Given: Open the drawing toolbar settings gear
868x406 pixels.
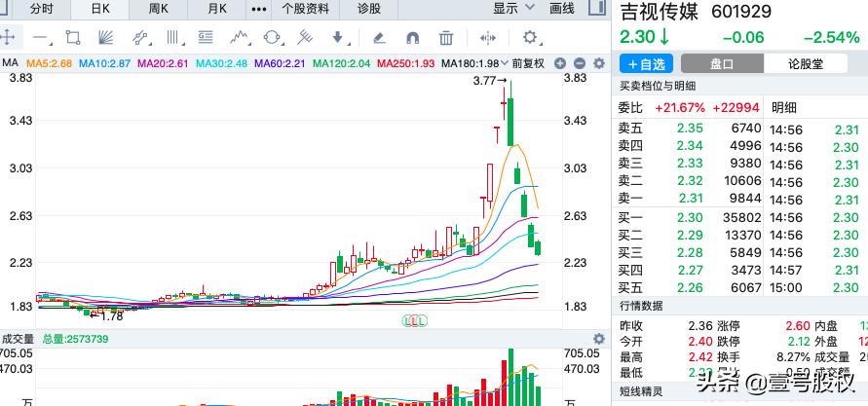Looking at the screenshot, I should point(530,39).
